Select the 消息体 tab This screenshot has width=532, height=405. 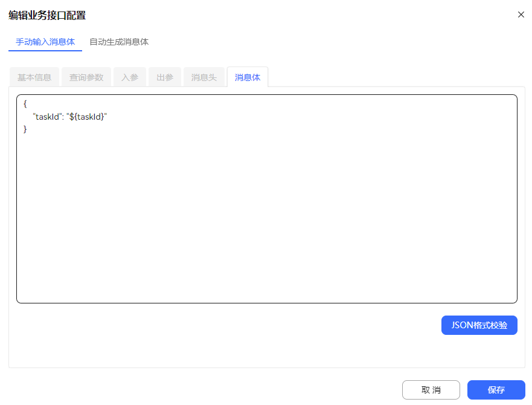[248, 77]
